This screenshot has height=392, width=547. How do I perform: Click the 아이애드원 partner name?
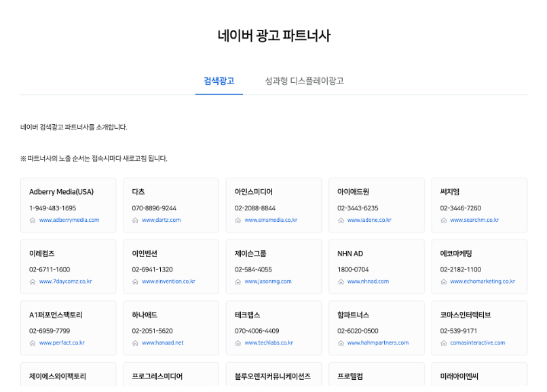click(x=353, y=192)
